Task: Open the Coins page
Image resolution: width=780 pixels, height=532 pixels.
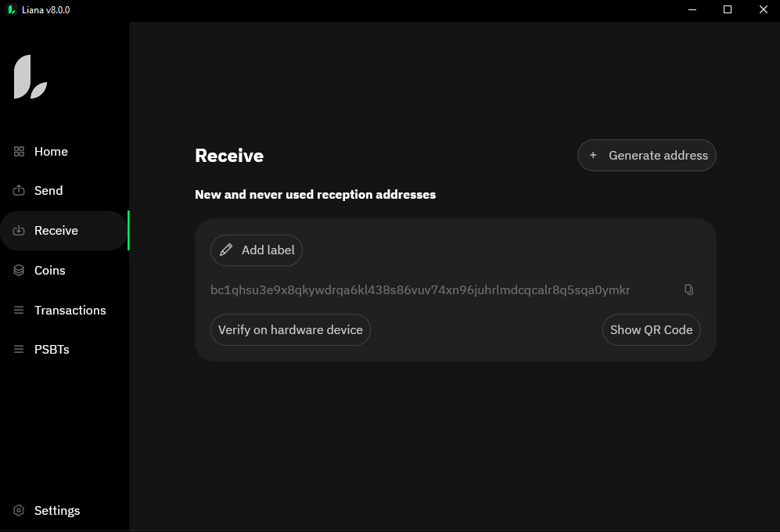Action: pos(50,271)
